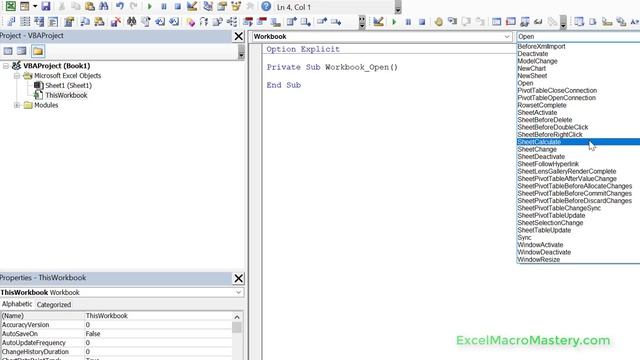Image resolution: width=640 pixels, height=360 pixels.
Task: Click the Quick Watch glasses icon
Action: click(x=538, y=22)
